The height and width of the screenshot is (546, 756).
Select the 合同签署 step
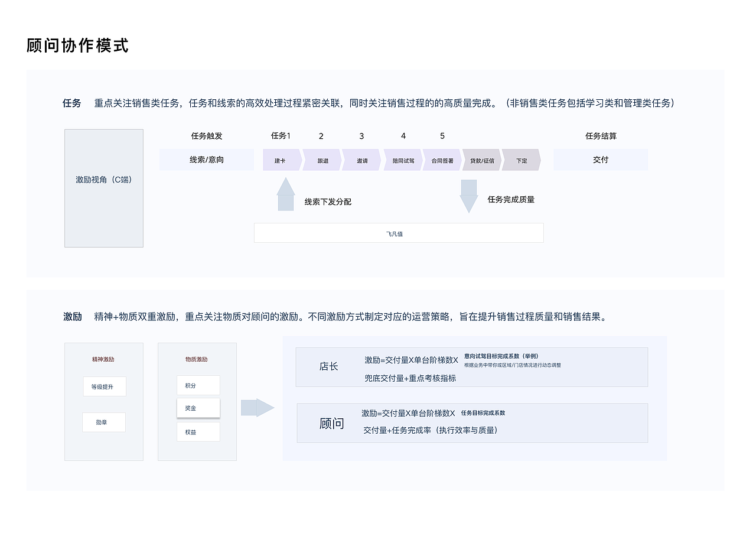click(x=442, y=160)
